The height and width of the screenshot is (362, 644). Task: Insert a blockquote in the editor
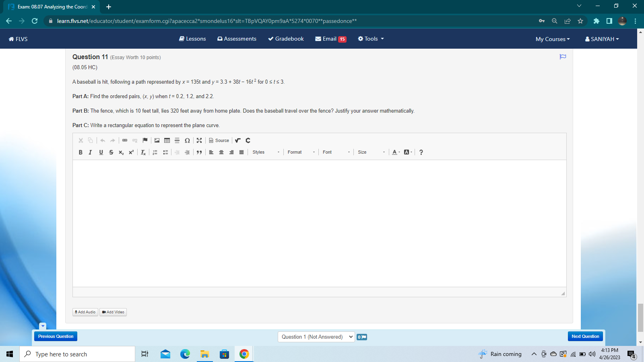(x=199, y=152)
